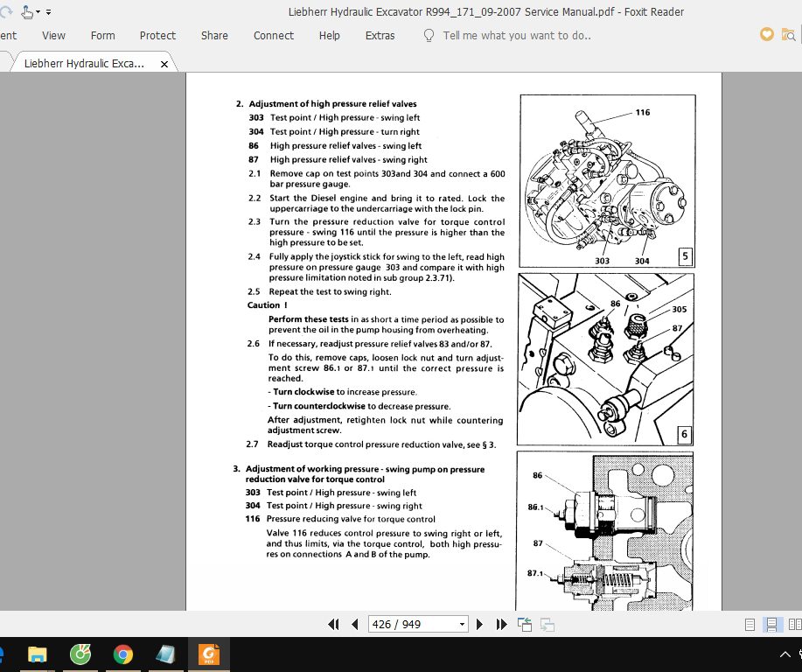Click heading 'Adjustment of high pressure relief valves'
This screenshot has width=802, height=672.
pyautogui.click(x=332, y=103)
